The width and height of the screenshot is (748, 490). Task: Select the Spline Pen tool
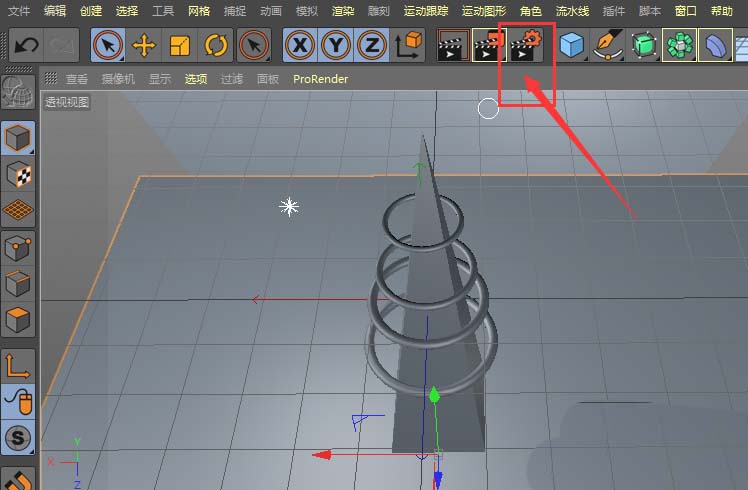click(607, 45)
